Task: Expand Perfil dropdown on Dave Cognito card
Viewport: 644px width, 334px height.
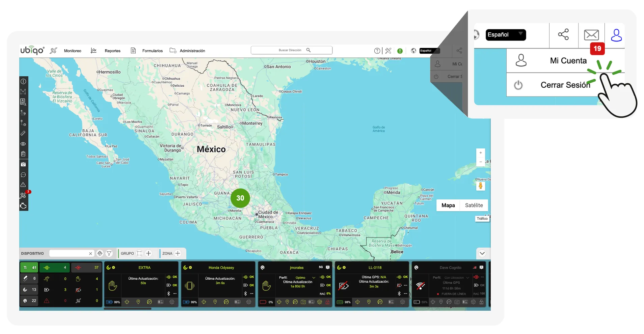Action: pos(467,278)
